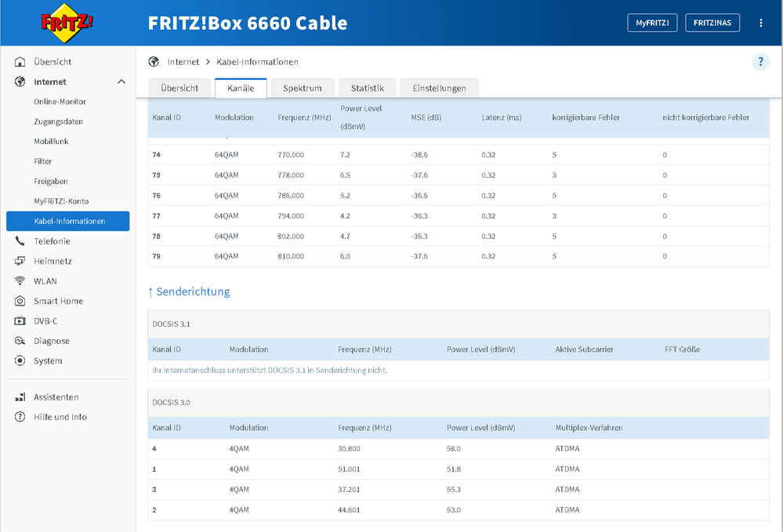This screenshot has height=532, width=783.
Task: Click frequency 770.000 in channel 74 row
Action: pos(291,155)
